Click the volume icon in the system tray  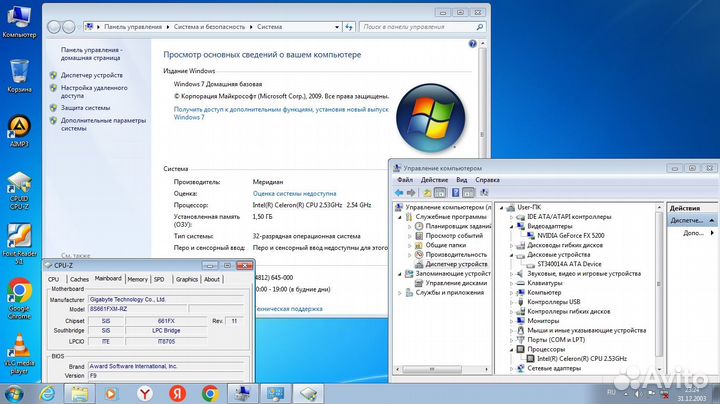(x=638, y=393)
